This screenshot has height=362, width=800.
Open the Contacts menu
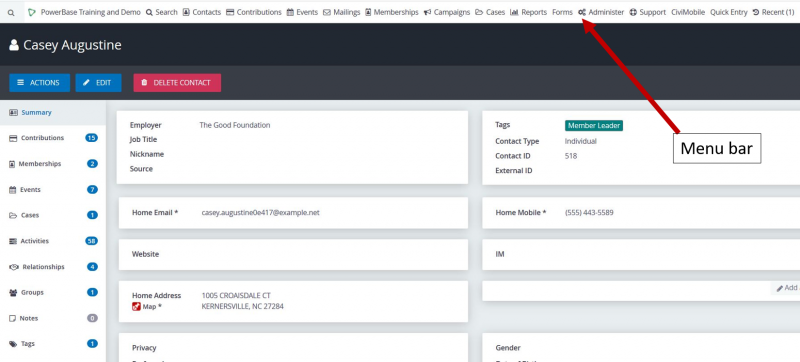tap(202, 12)
